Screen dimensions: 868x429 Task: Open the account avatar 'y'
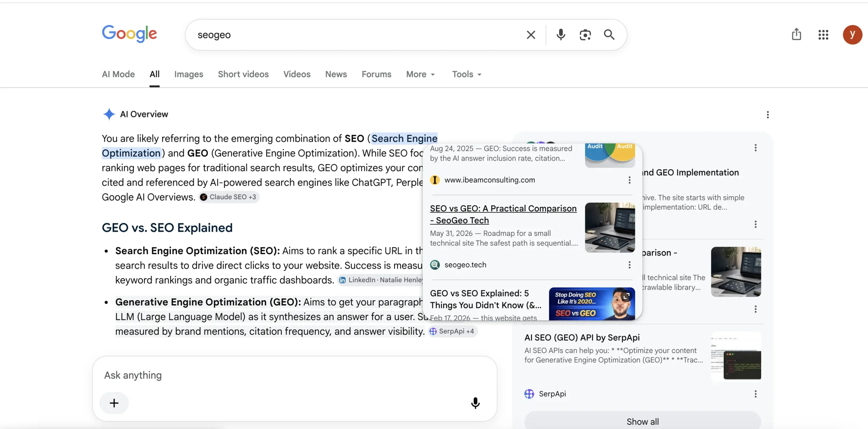click(x=852, y=35)
